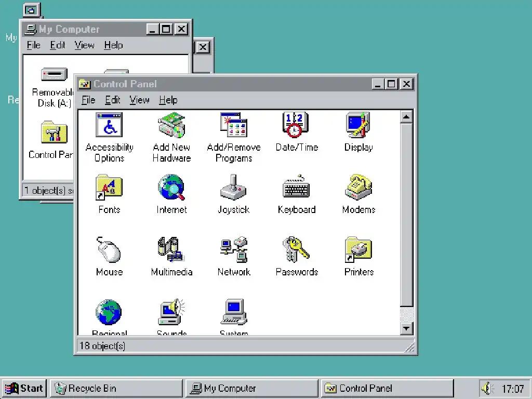Select the Mouse icon
Screen dimensions: 532x399
coord(109,249)
